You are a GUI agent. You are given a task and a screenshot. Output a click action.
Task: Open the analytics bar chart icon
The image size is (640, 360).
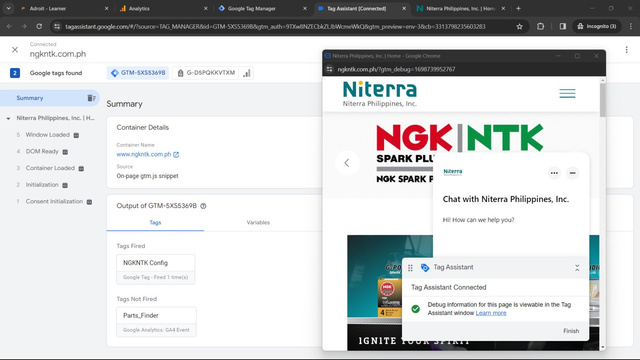[x=247, y=73]
